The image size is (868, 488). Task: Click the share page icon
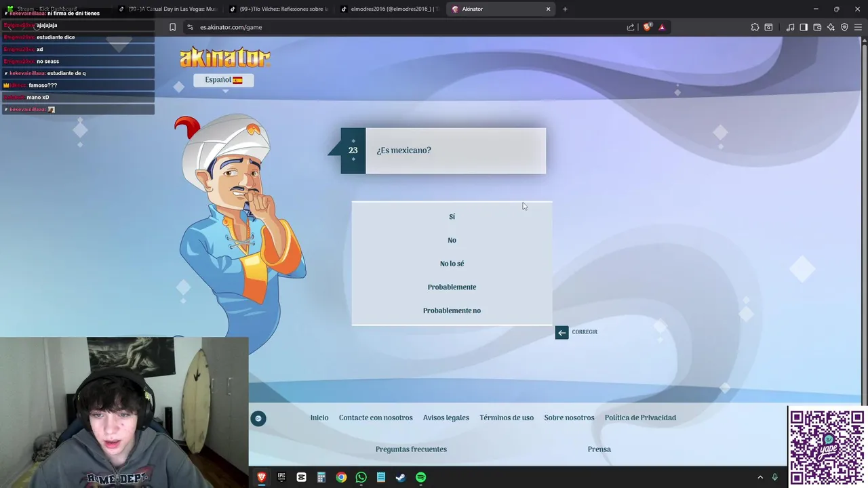tap(631, 27)
